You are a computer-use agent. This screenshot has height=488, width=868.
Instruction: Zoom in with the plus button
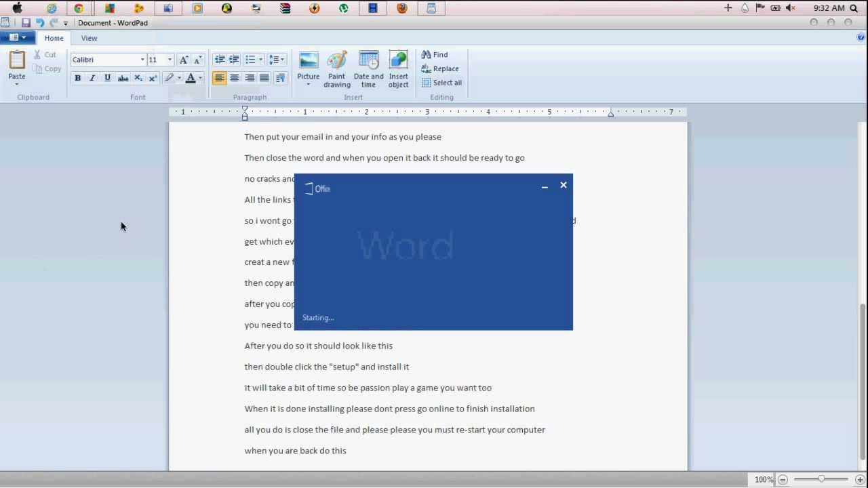point(860,480)
